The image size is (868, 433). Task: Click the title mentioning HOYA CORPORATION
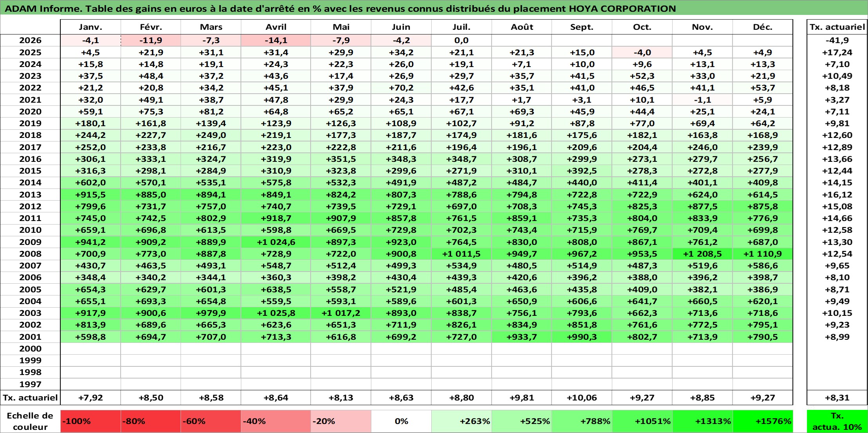coord(340,9)
